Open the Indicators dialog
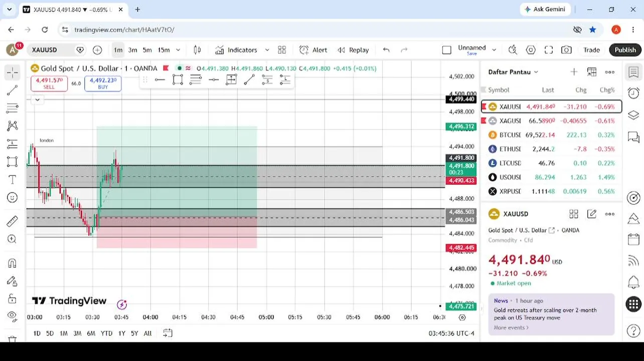The height and width of the screenshot is (361, 644). (236, 50)
